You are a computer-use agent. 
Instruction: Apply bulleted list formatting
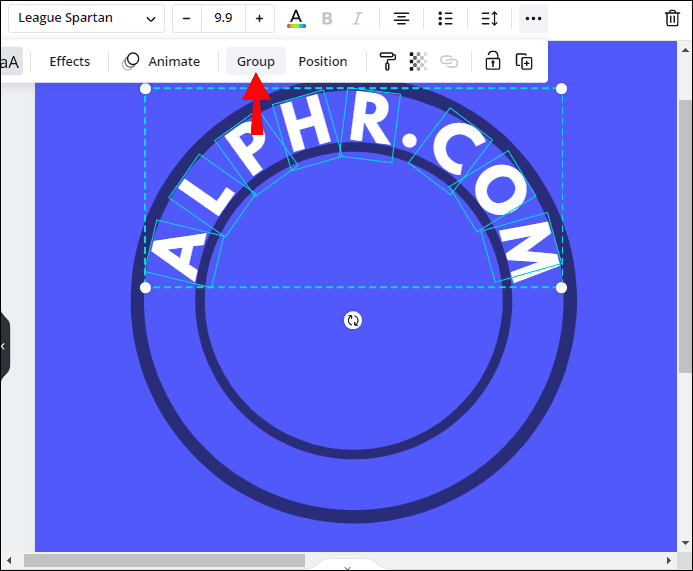(446, 19)
